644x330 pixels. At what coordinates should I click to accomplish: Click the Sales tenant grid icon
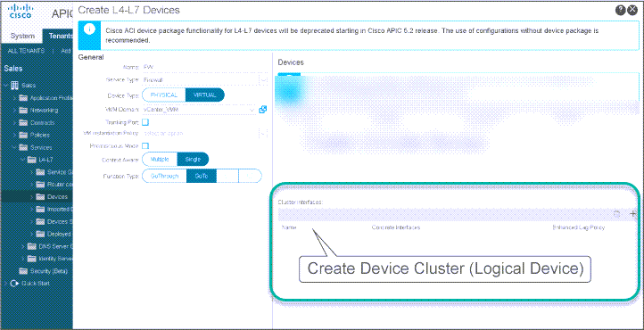coord(14,86)
